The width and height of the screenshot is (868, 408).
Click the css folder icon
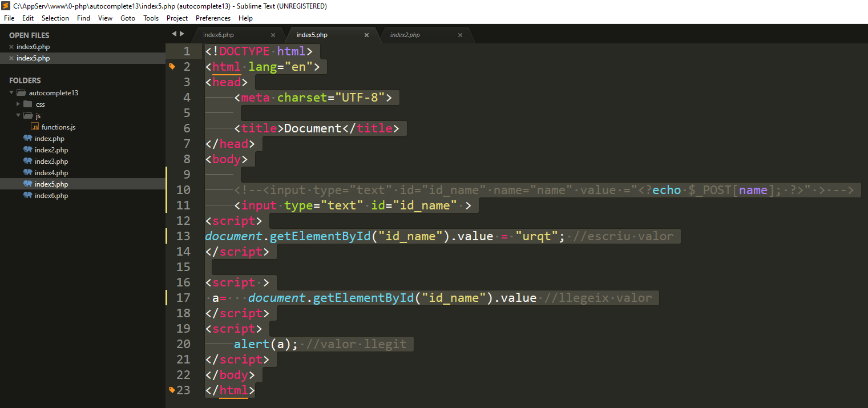[27, 104]
